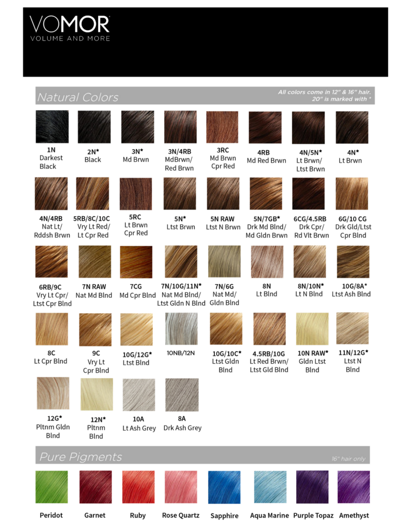The image size is (411, 532).
Task: Select the 1N Darkest Black swatch
Action: click(x=52, y=127)
